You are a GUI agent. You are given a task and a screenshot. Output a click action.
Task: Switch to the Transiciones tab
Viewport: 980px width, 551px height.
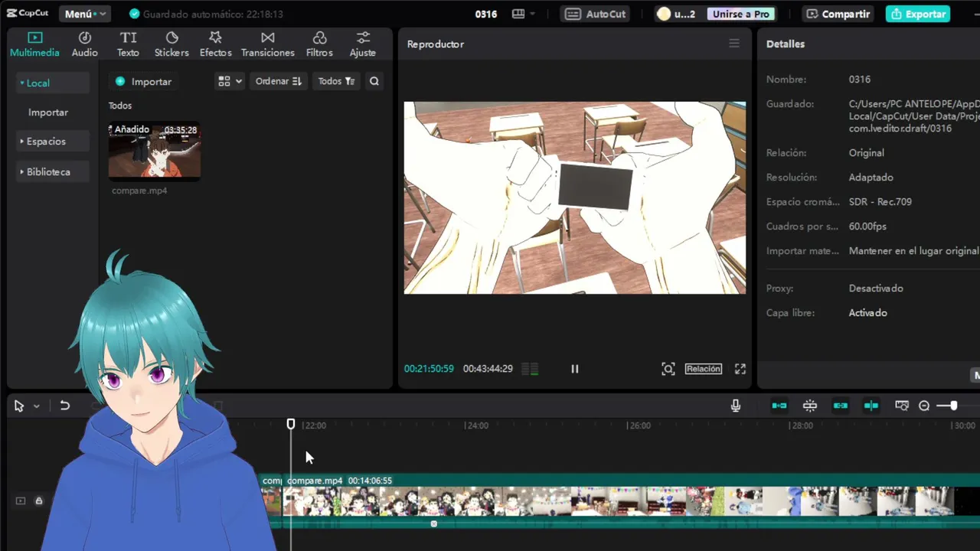pos(267,44)
